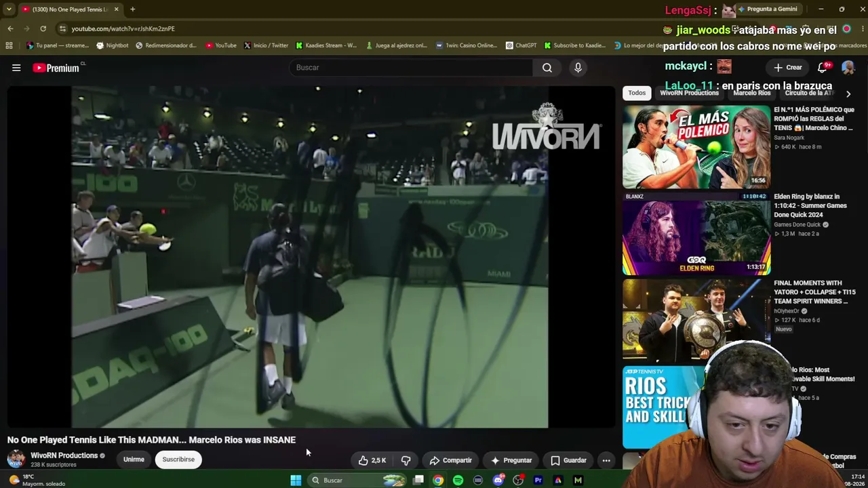The width and height of the screenshot is (868, 488).
Task: Share the video with Compartir
Action: (x=450, y=460)
